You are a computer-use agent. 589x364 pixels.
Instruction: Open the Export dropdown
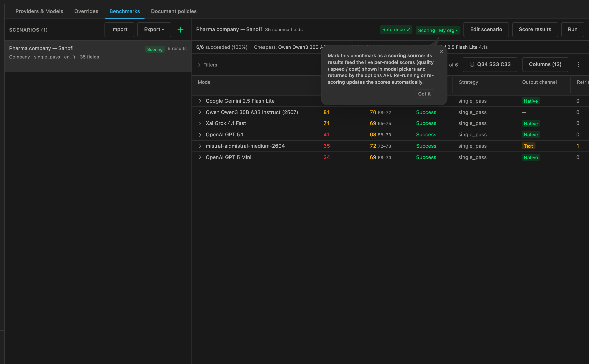[x=154, y=30]
